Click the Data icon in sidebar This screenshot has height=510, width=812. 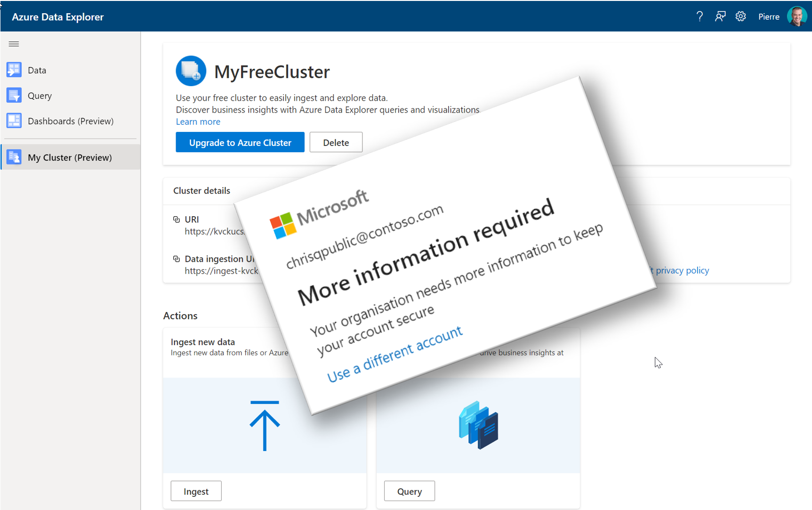(14, 70)
